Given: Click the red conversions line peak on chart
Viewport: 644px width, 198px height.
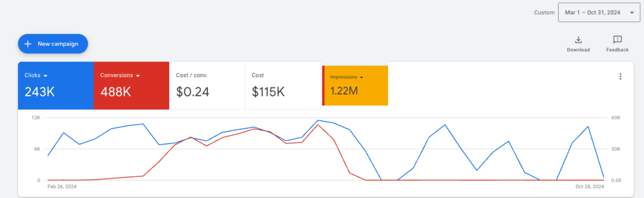Looking at the screenshot, I should [318, 125].
